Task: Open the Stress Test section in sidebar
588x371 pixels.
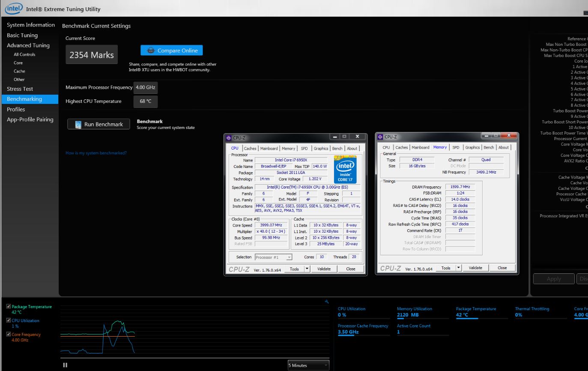Action: 20,89
